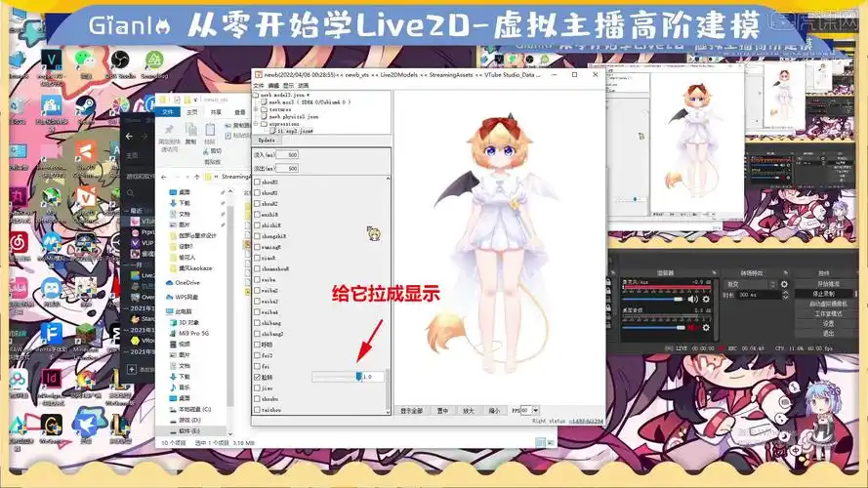This screenshot has width=868, height=488.
Task: Open the FPS dropdown in Live2D viewer
Action: 535,411
